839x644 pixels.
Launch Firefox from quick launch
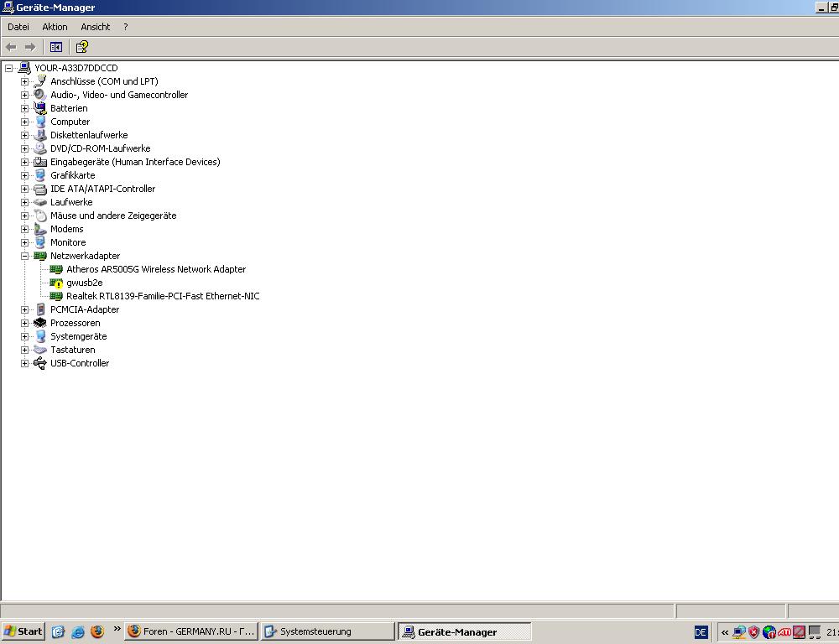(x=97, y=631)
